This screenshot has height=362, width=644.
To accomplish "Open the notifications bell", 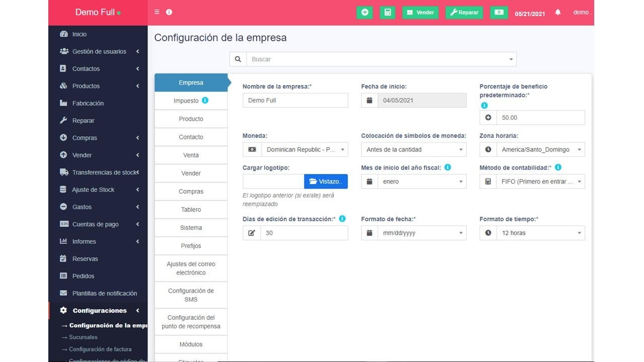I will (558, 13).
